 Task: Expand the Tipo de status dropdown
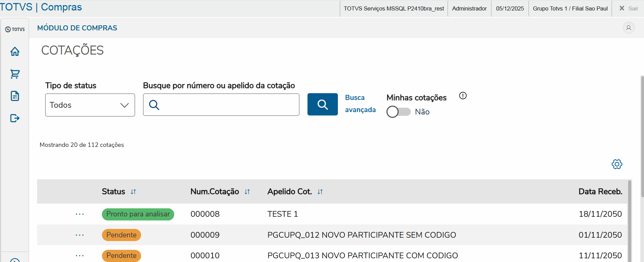90,105
